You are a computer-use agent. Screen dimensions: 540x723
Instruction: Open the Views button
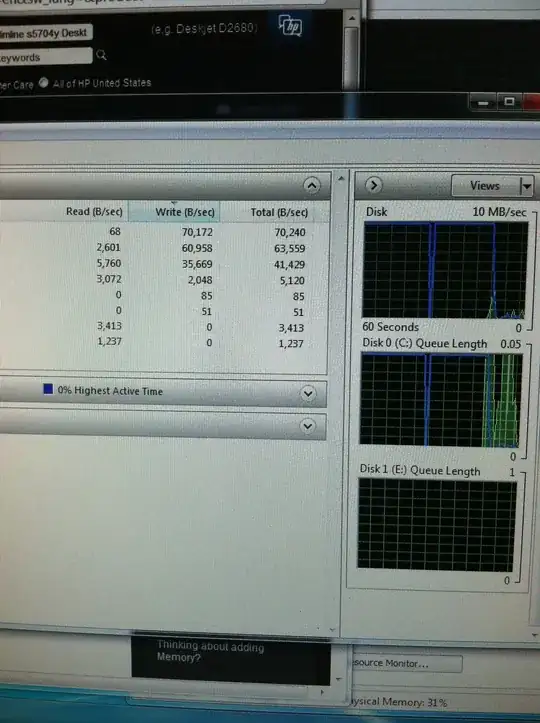485,186
